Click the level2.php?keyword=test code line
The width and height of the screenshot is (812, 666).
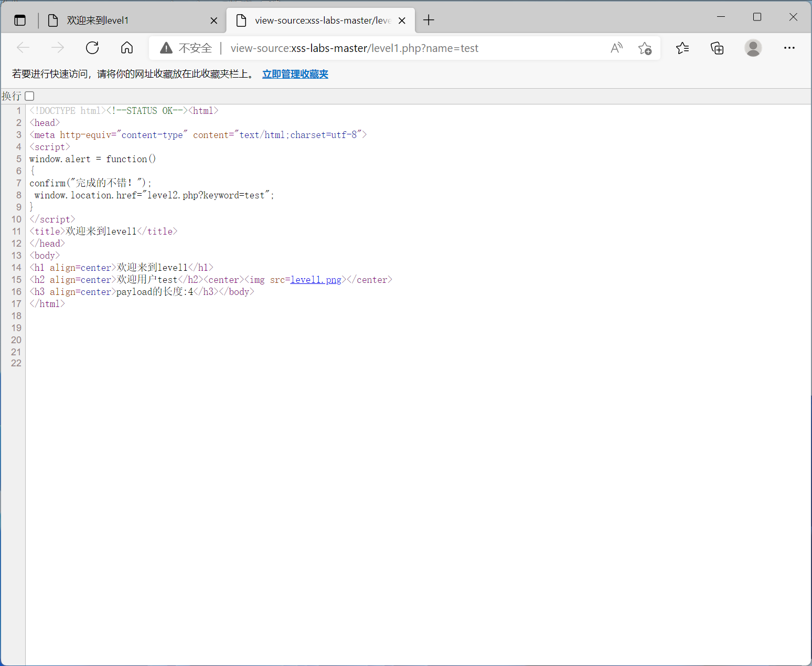click(154, 195)
